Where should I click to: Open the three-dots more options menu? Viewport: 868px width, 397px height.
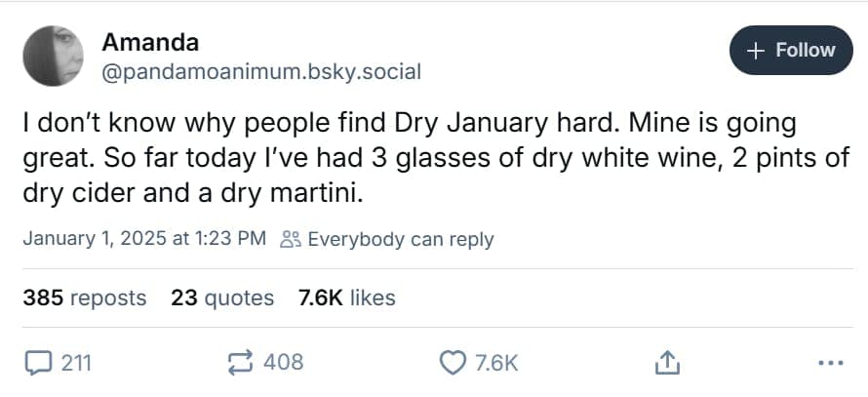click(830, 363)
